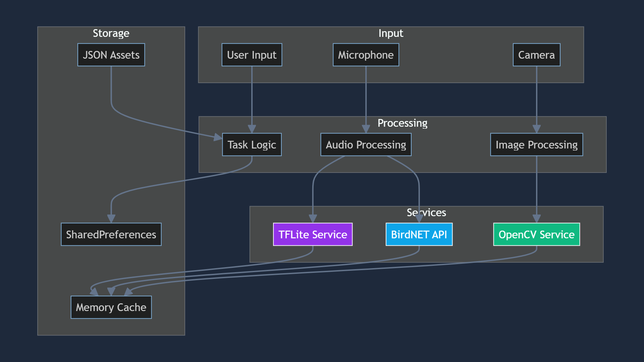
Task: Select the green OpenCV Service node
Action: click(536, 235)
